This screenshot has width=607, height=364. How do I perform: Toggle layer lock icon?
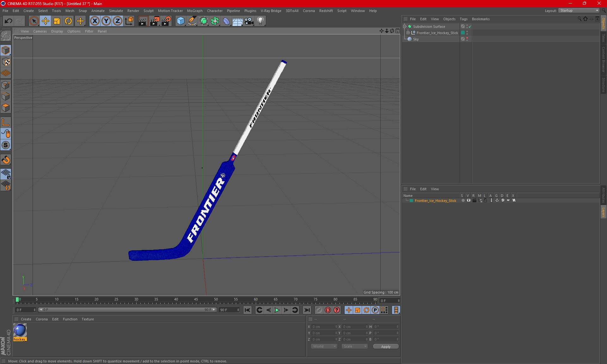coord(485,200)
